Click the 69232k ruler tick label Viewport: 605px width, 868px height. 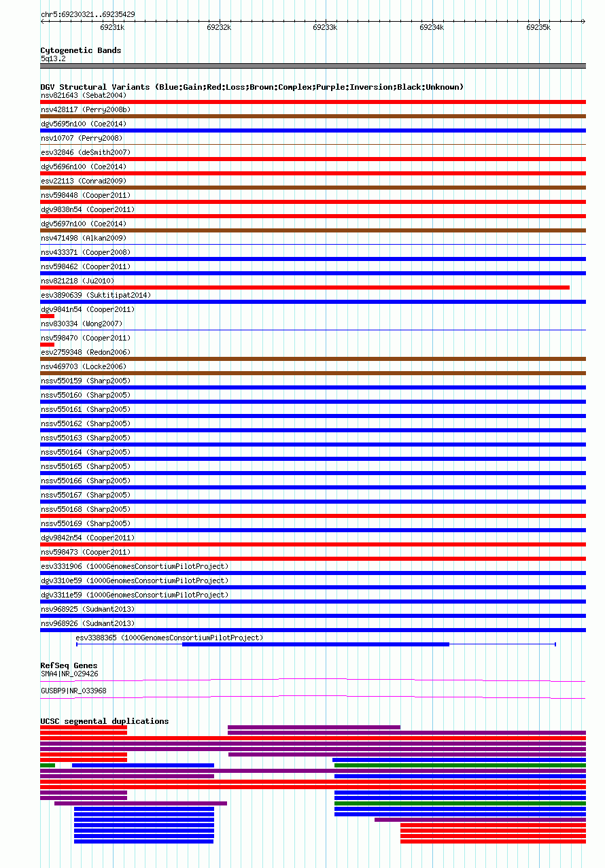point(219,27)
